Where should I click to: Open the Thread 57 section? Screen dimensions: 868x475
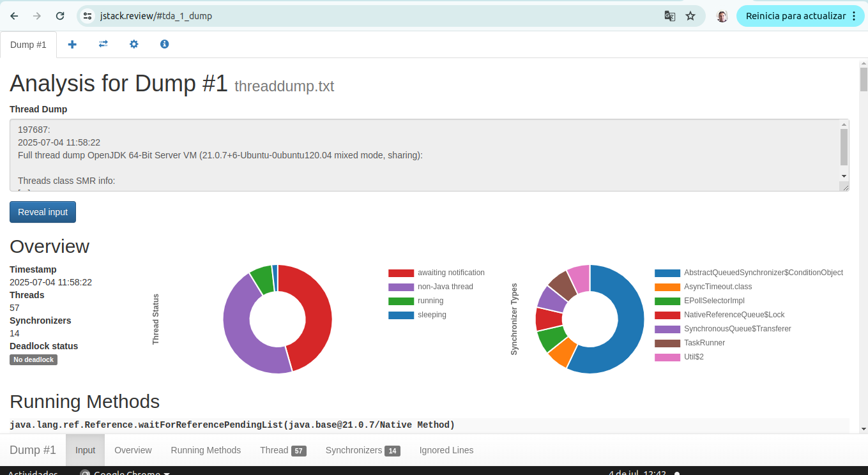coord(283,450)
